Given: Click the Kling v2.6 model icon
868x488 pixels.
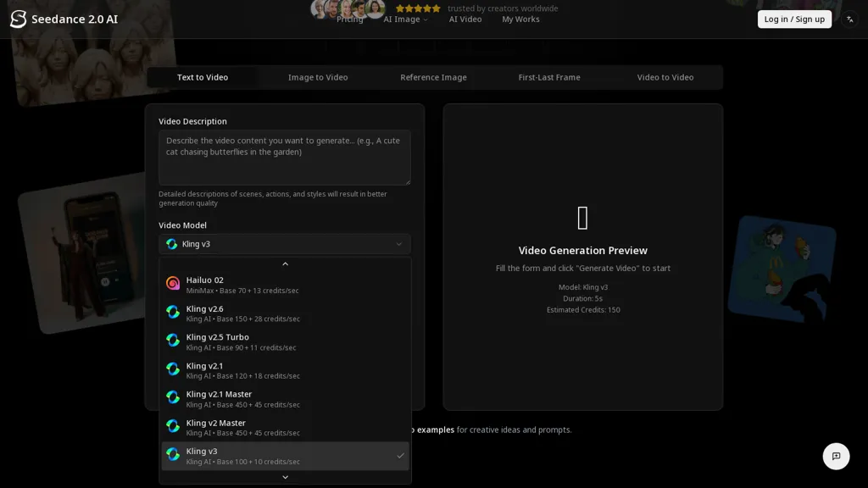Looking at the screenshot, I should click(x=173, y=312).
